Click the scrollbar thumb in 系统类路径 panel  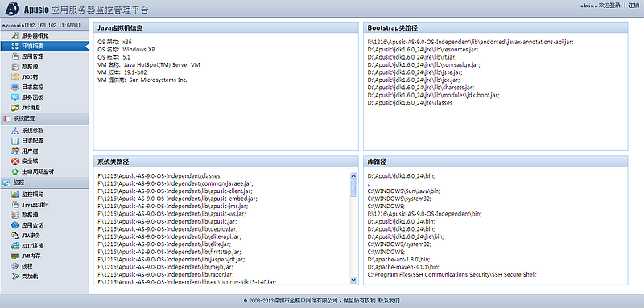click(354, 188)
